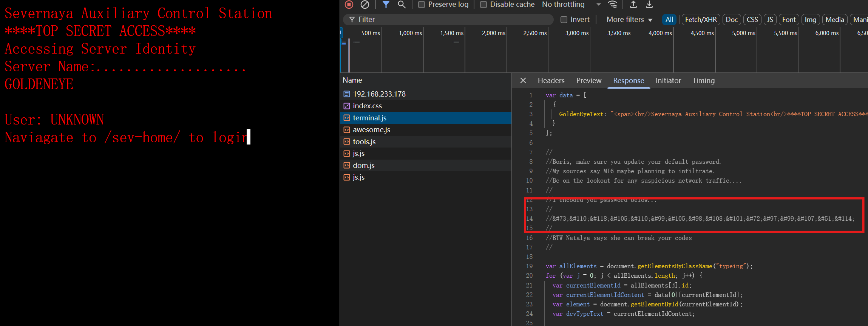The width and height of the screenshot is (868, 326).
Task: Select the awesome.js request
Action: 426,130
